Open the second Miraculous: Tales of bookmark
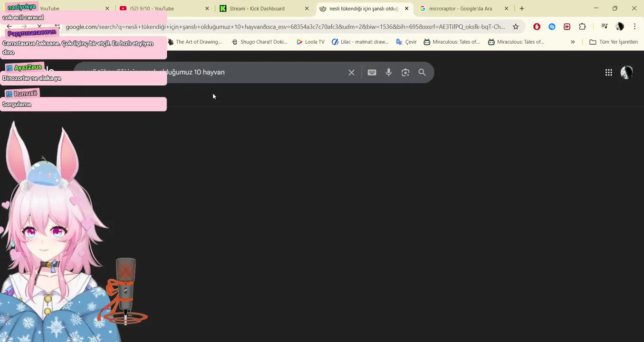Image resolution: width=644 pixels, height=342 pixels. tap(516, 42)
